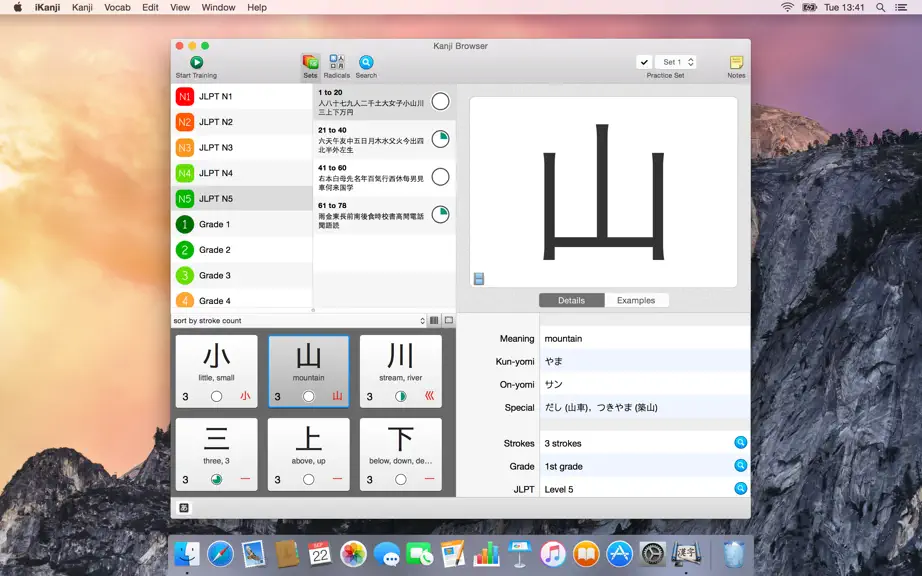Image resolution: width=922 pixels, height=576 pixels.
Task: Select Grade 2 kanji set
Action: 242,250
